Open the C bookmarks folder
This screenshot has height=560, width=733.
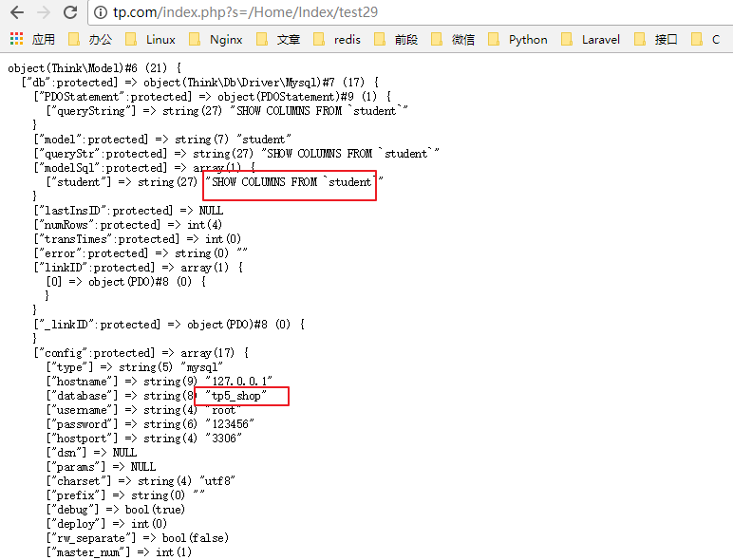[707, 39]
